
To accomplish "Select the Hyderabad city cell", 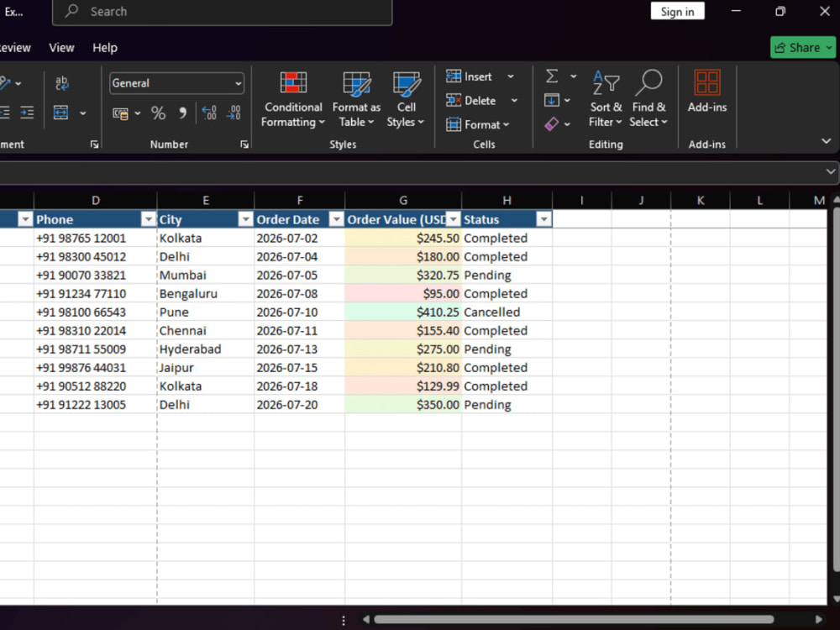I will pyautogui.click(x=206, y=349).
